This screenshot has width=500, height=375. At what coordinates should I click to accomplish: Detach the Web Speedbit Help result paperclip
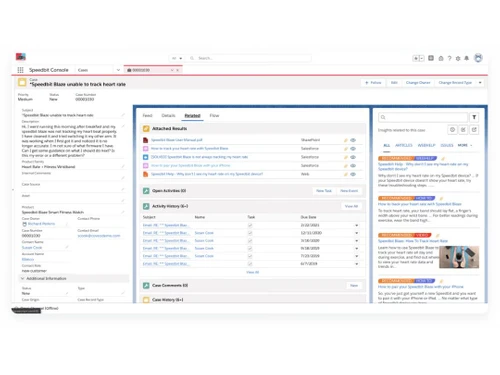click(346, 174)
